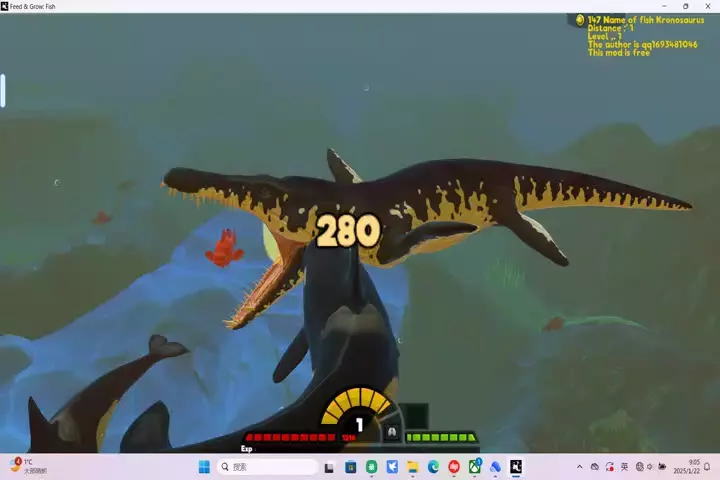720x480 pixels.
Task: Restore down the game window
Action: point(686,6)
